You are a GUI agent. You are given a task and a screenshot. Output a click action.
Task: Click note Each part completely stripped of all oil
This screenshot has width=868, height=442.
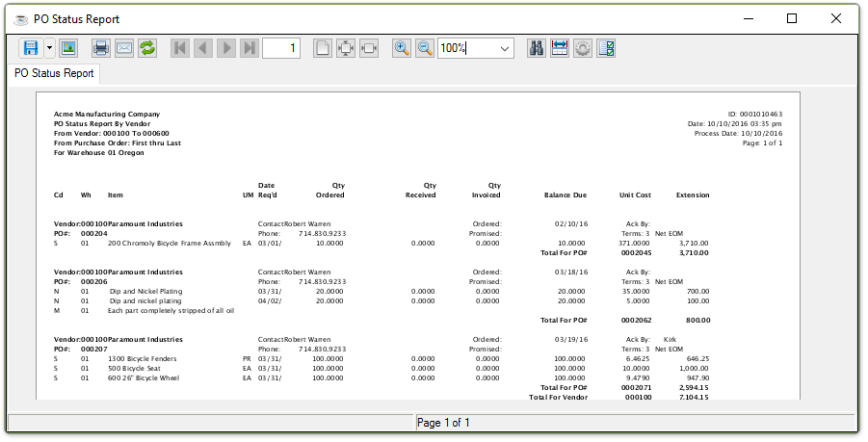171,311
